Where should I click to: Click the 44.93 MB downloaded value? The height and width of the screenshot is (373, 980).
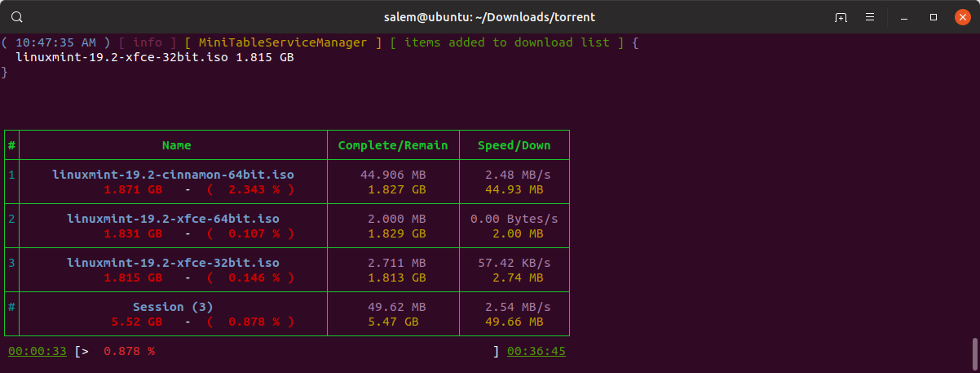click(x=514, y=189)
